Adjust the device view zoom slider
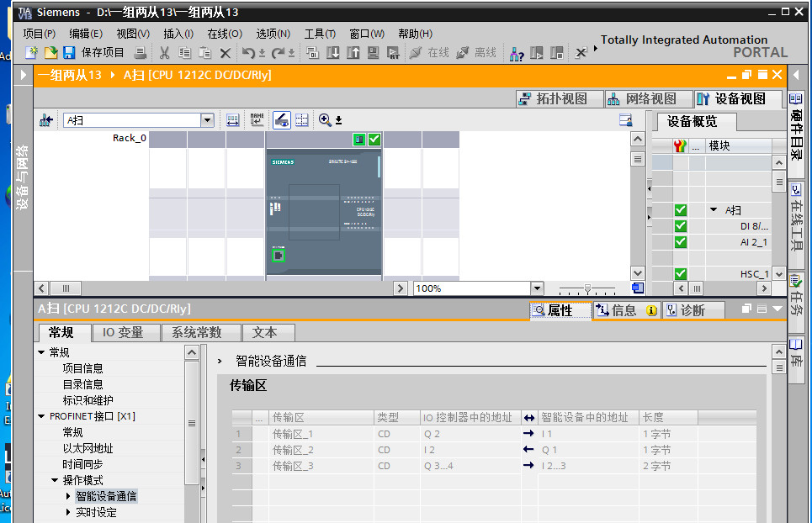Image resolution: width=812 pixels, height=523 pixels. [587, 288]
